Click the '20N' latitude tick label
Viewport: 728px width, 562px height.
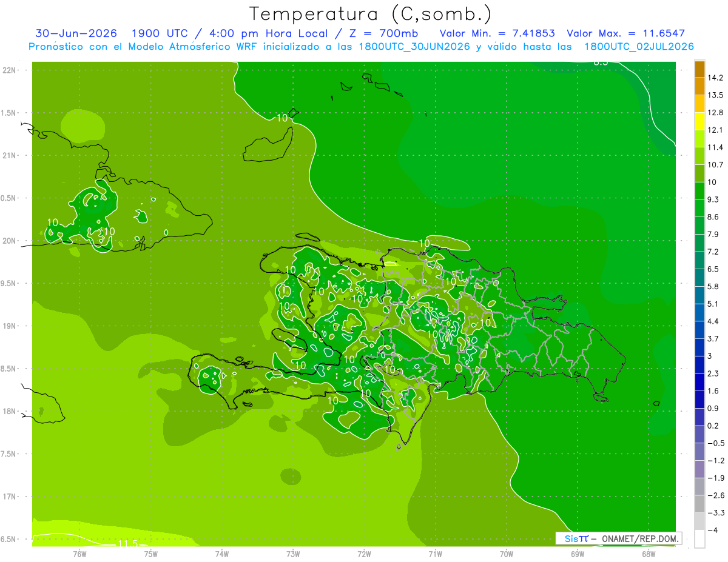pos(10,241)
